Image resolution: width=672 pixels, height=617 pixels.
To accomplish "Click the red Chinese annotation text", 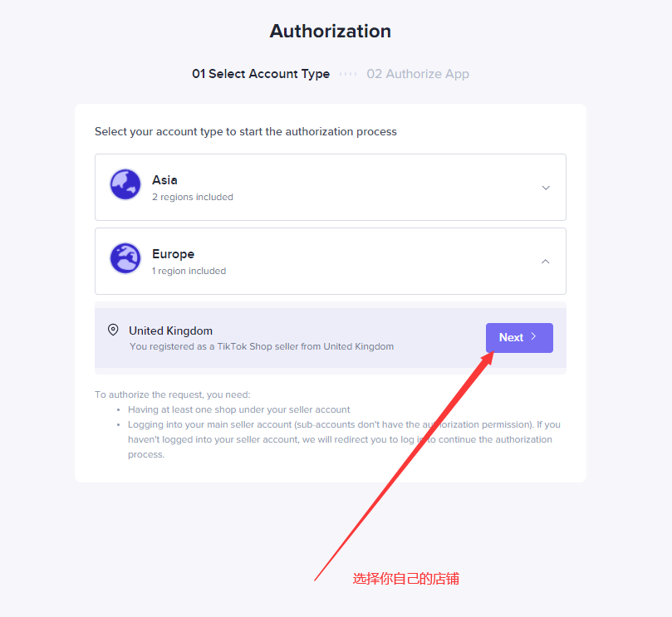I will click(405, 579).
